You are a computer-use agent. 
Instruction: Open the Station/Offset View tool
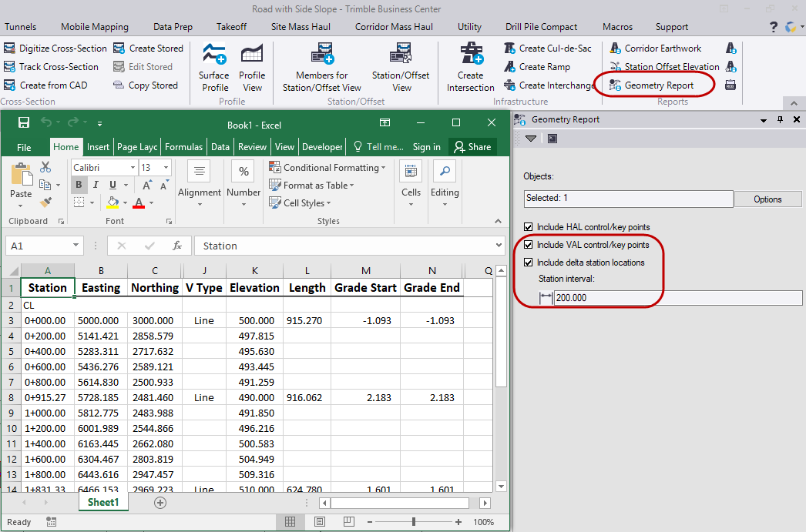click(x=401, y=68)
